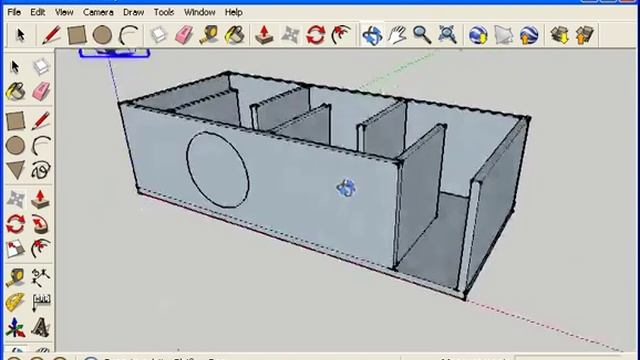Activate the Arc tool in the left palette

pyautogui.click(x=40, y=146)
